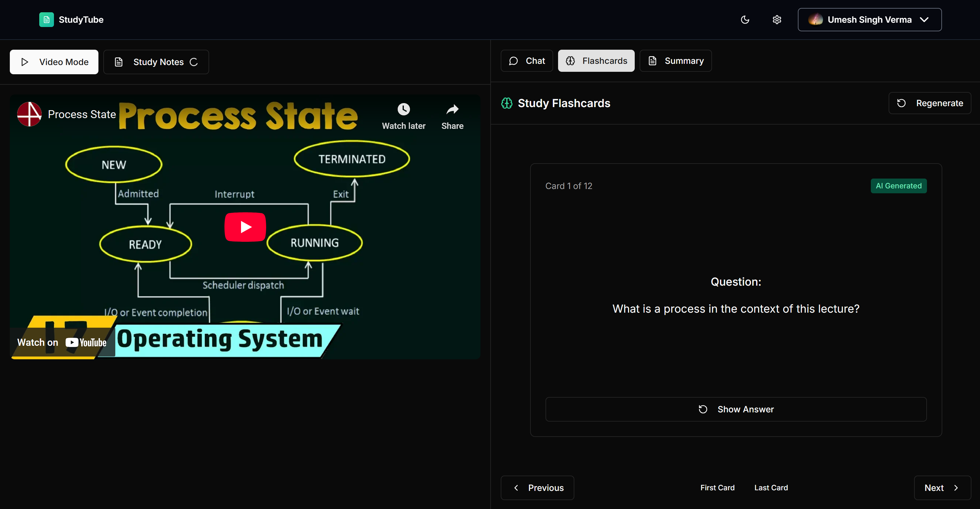Open the Chat tab
980x509 pixels.
tap(526, 61)
